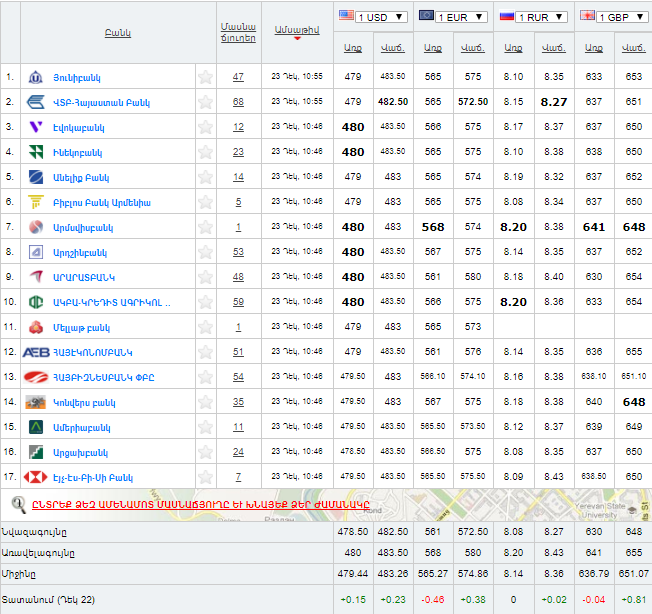Click the 568 EUR buy rate of Արմսվիսբանկ
Screen dimensions: 652x614
click(433, 227)
